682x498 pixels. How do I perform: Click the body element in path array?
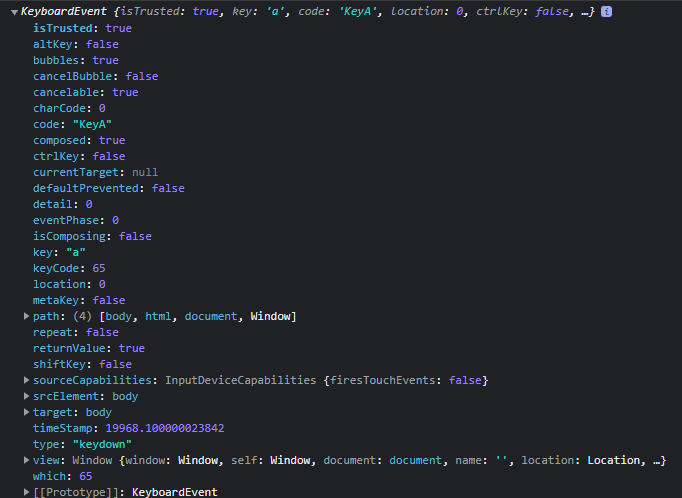coord(118,316)
